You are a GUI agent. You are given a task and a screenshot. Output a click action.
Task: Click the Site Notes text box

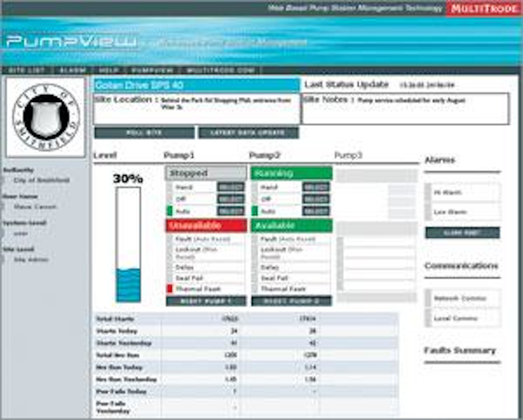[x=405, y=109]
